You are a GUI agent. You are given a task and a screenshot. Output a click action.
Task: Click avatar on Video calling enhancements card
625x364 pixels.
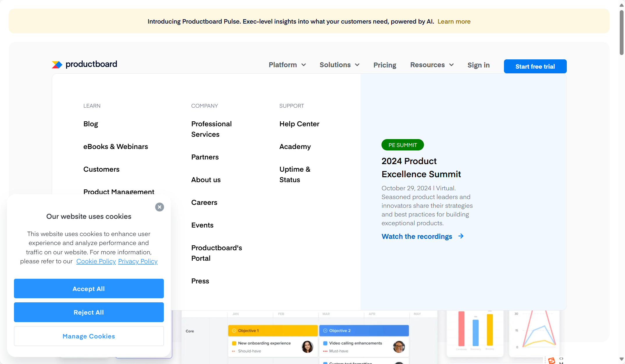pyautogui.click(x=399, y=347)
